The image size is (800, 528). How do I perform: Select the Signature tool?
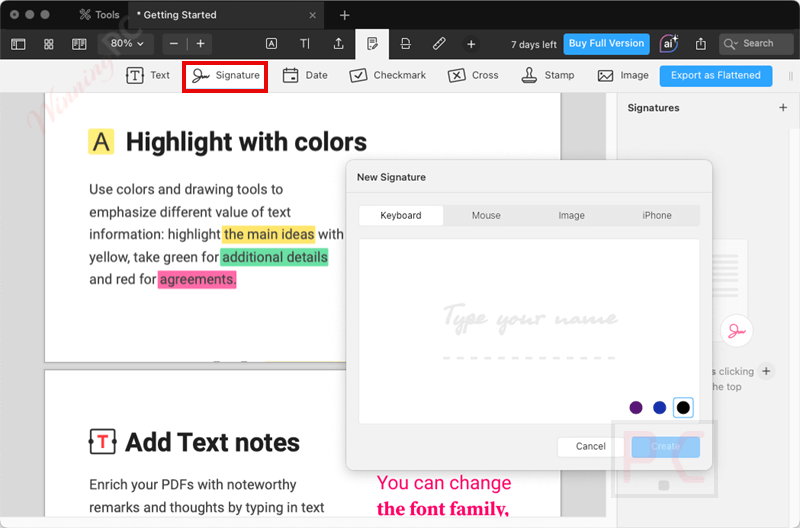(225, 76)
